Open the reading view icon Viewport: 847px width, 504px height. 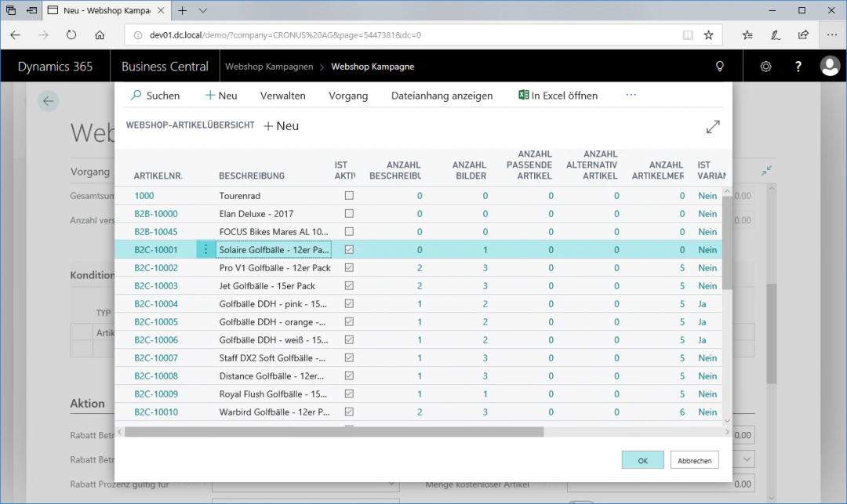[x=688, y=35]
